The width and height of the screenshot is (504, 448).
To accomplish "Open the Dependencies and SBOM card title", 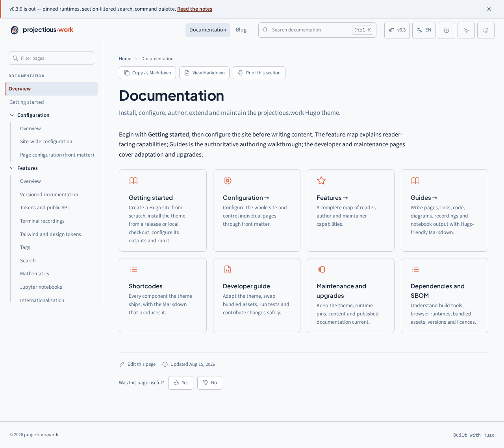I will pos(437,291).
